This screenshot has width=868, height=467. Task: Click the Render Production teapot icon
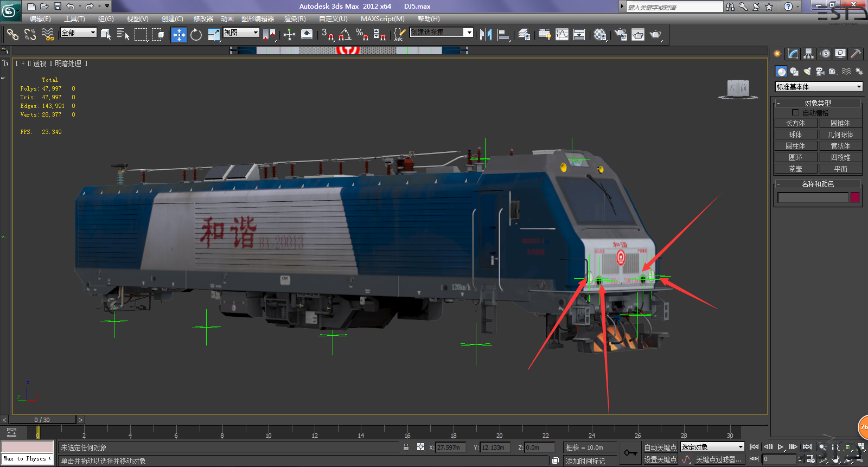coord(655,35)
